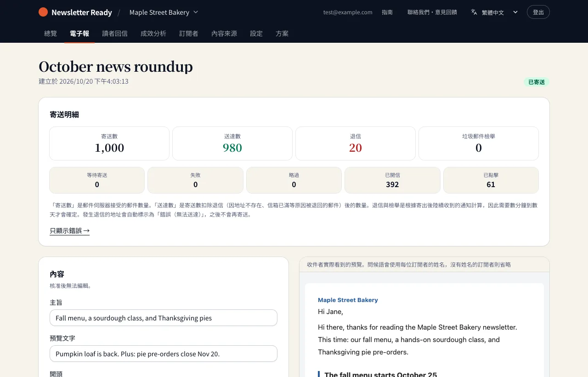Click the 建立於 creation timestamp text
This screenshot has height=377, width=588.
click(84, 81)
